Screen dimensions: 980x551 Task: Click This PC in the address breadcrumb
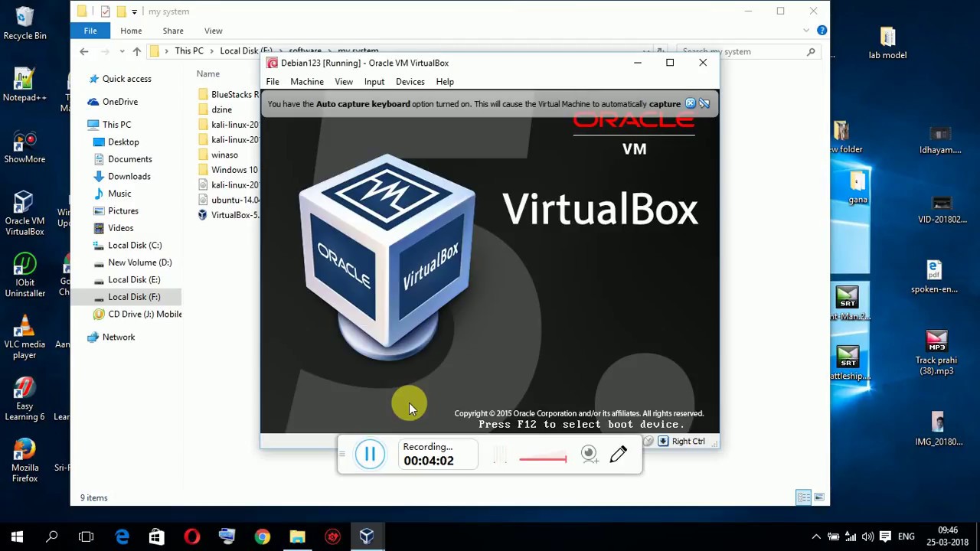point(189,51)
